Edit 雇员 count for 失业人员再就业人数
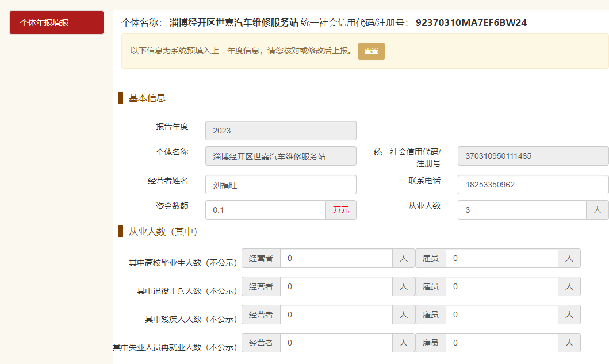 tap(502, 343)
